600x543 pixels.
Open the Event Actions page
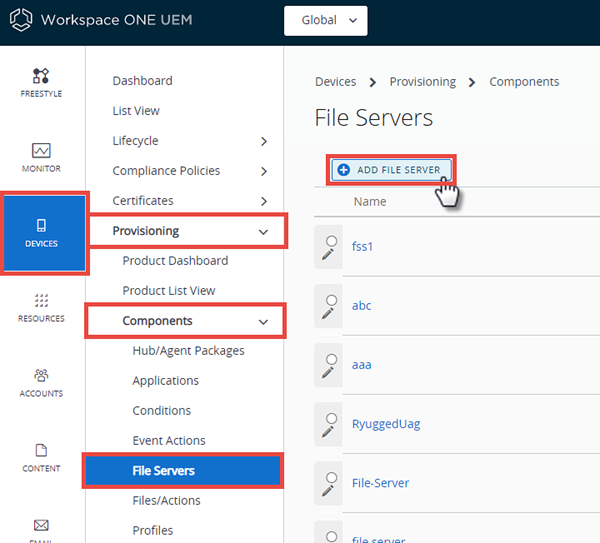pyautogui.click(x=169, y=440)
